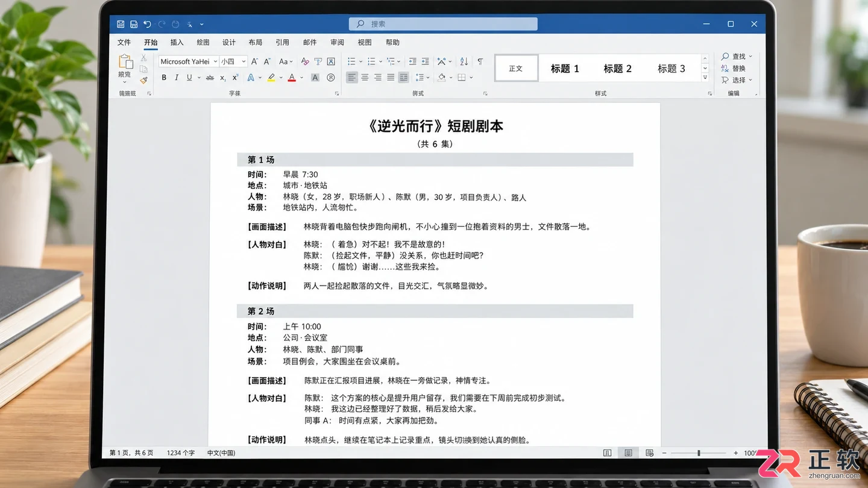Toggle justified text alignment
Viewport: 868px width, 488px height.
click(x=391, y=78)
